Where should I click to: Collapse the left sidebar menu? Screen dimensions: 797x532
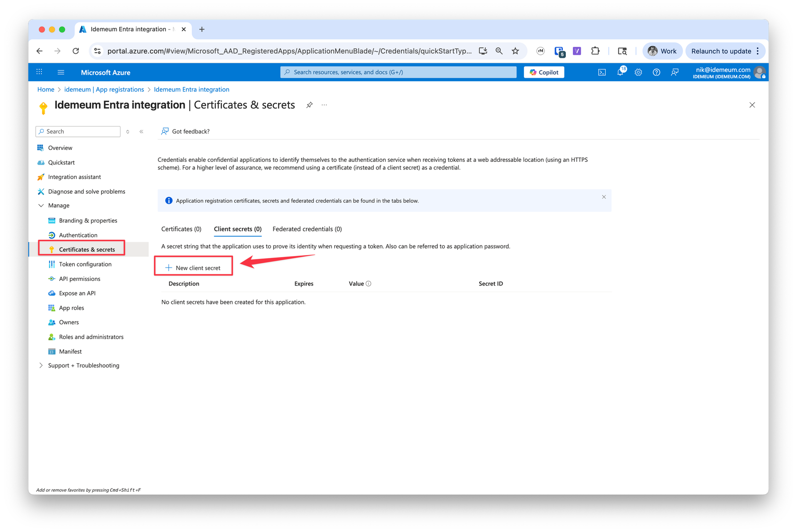coord(141,132)
